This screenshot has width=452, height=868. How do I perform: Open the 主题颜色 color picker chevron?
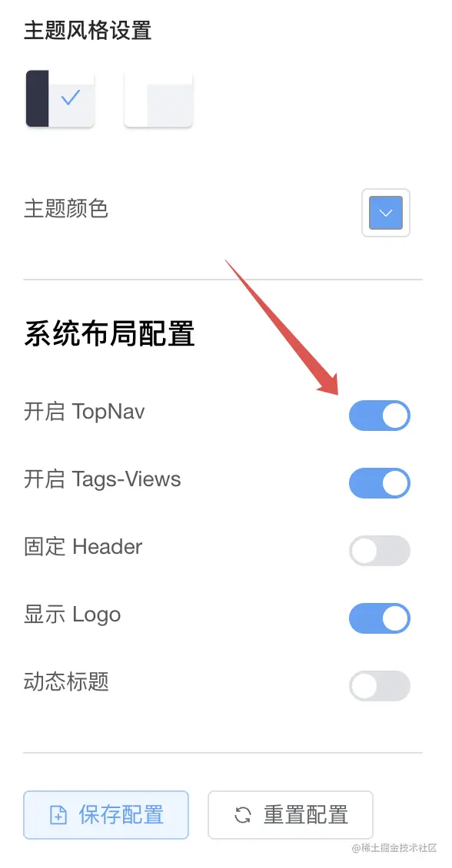(x=386, y=213)
